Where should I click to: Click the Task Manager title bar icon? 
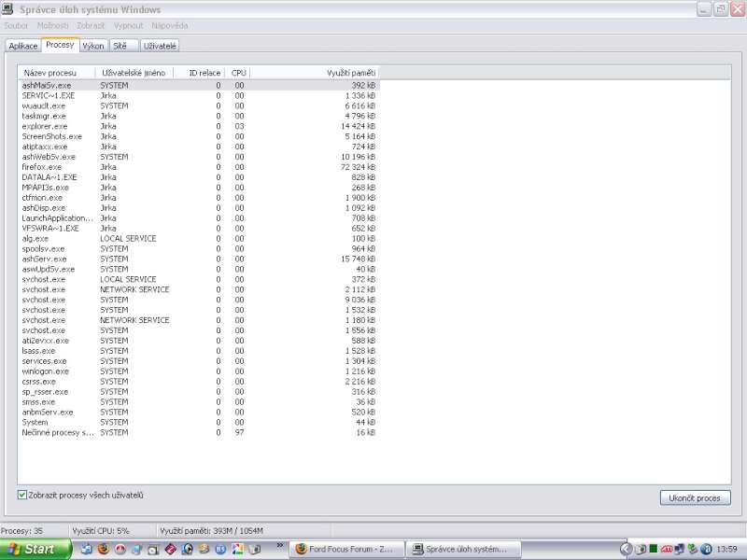[x=9, y=8]
